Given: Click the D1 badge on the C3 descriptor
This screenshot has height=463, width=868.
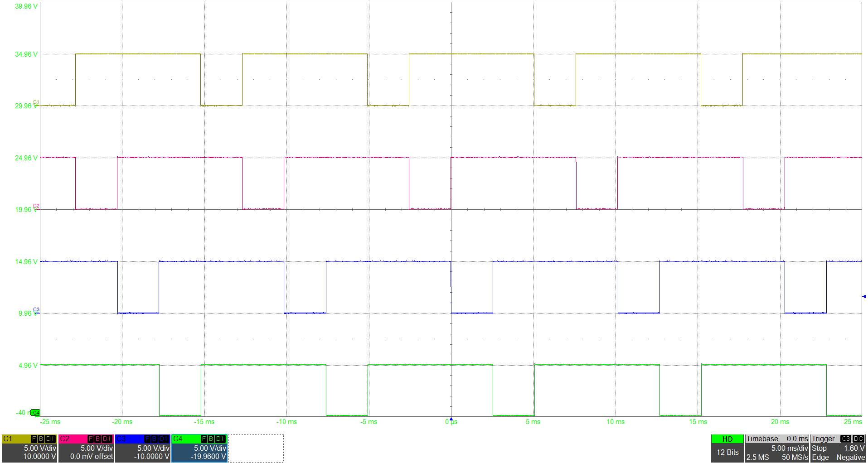Looking at the screenshot, I should click(163, 439).
